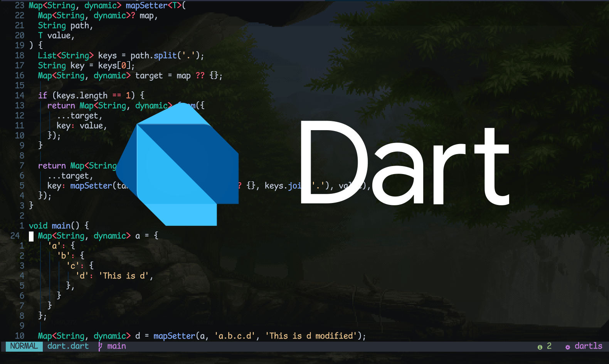Click the 'T value,' parameter line
This screenshot has height=364, width=609.
[x=56, y=36]
